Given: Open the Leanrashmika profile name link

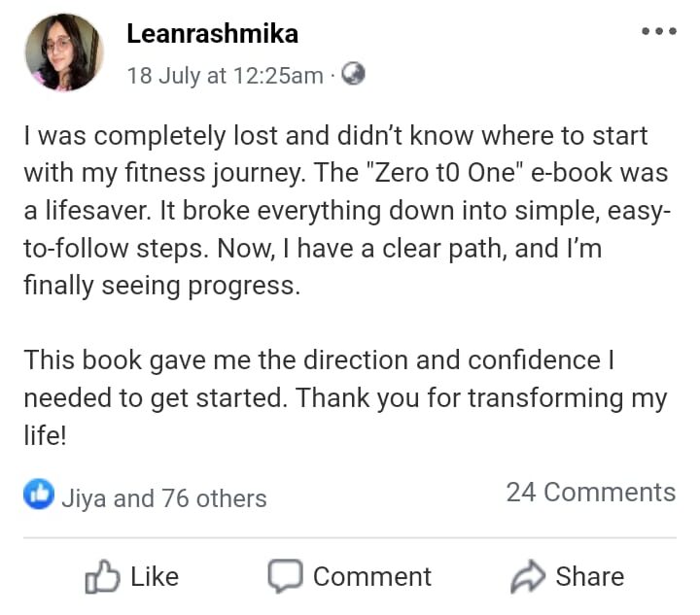Looking at the screenshot, I should (x=212, y=34).
